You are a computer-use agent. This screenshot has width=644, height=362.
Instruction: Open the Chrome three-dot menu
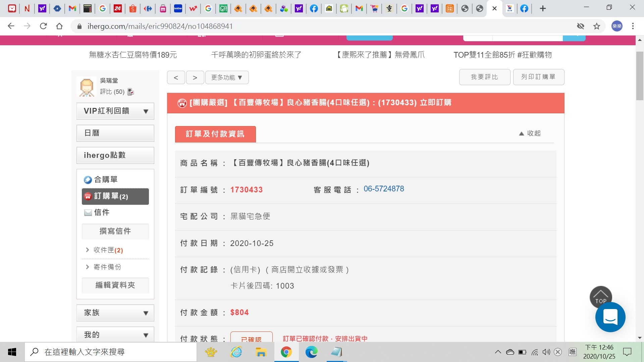pos(633,26)
